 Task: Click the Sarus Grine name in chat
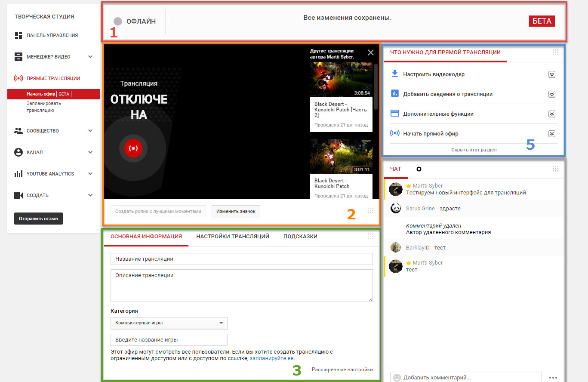(420, 209)
